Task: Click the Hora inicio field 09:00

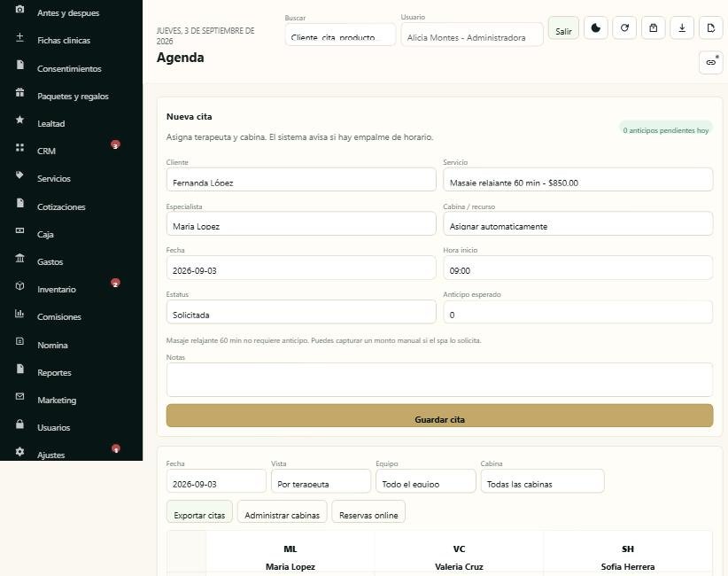Action: (577, 268)
